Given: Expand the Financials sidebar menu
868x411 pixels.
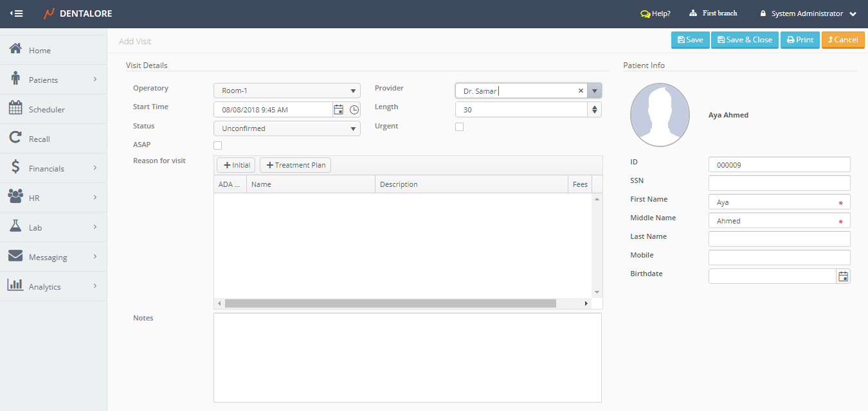Looking at the screenshot, I should tap(53, 168).
